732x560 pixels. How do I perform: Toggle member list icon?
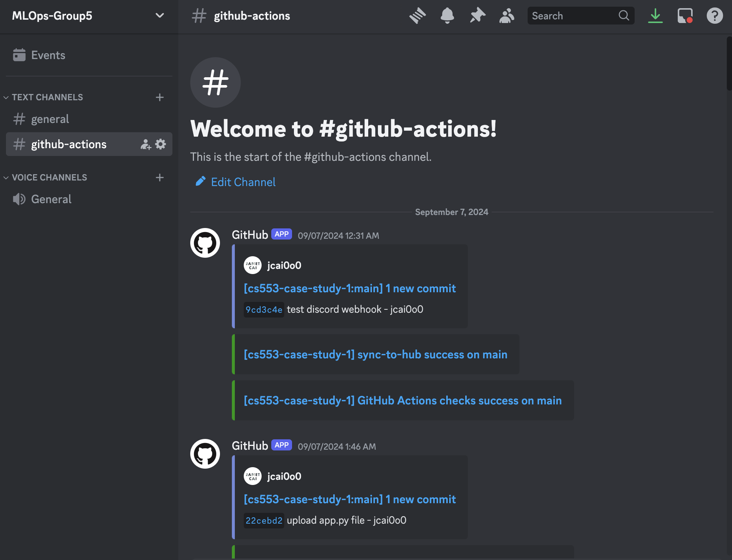click(x=506, y=16)
